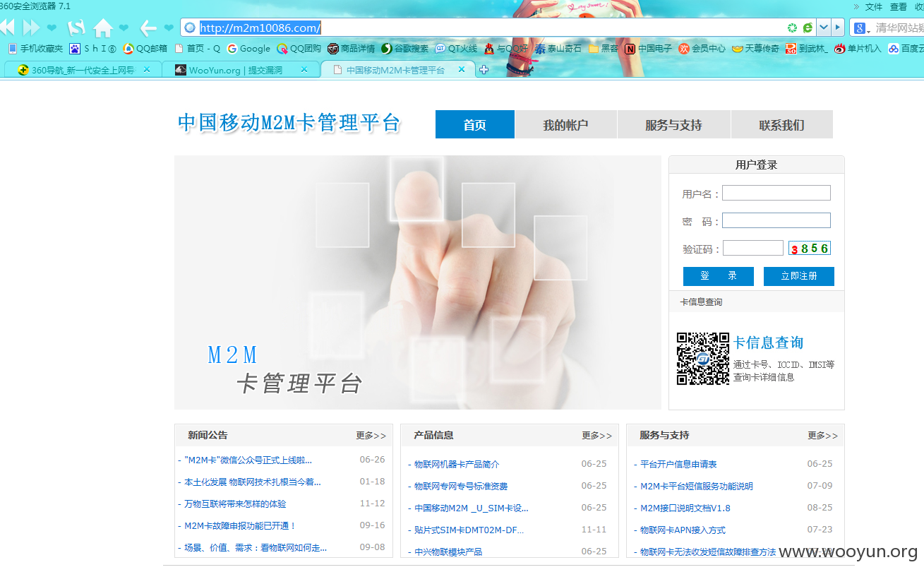The image size is (924, 572).
Task: Open the 商品详情 bookmark
Action: 352,49
